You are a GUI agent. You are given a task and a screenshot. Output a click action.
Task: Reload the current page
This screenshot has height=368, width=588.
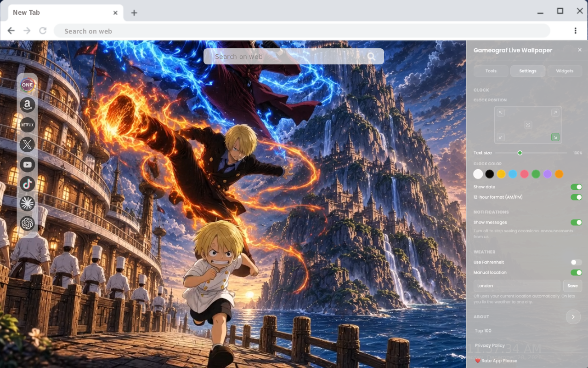point(43,31)
